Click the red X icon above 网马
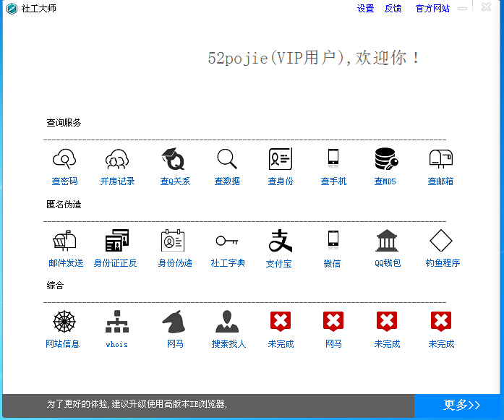This screenshot has height=420, width=504. coord(333,322)
